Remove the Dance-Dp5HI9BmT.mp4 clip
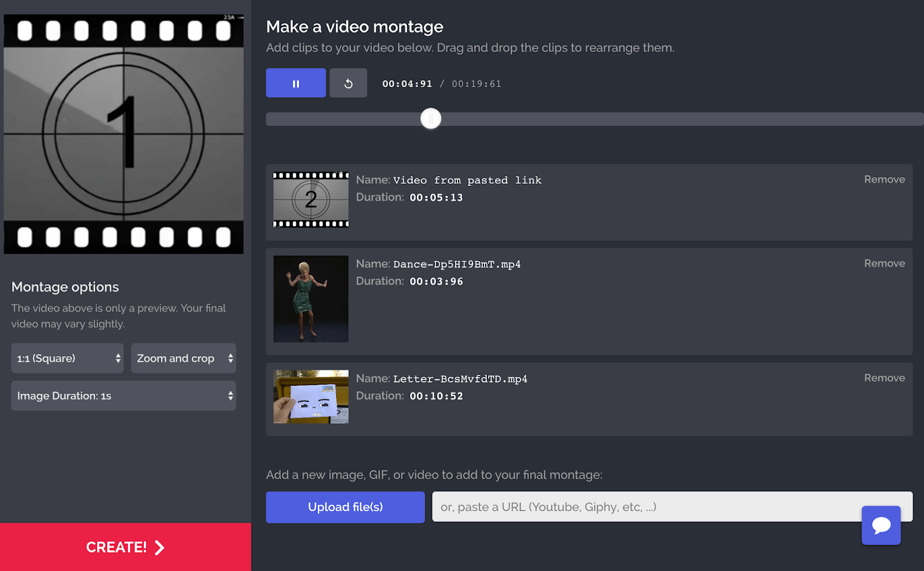Screen dimensions: 924x571 [x=884, y=263]
